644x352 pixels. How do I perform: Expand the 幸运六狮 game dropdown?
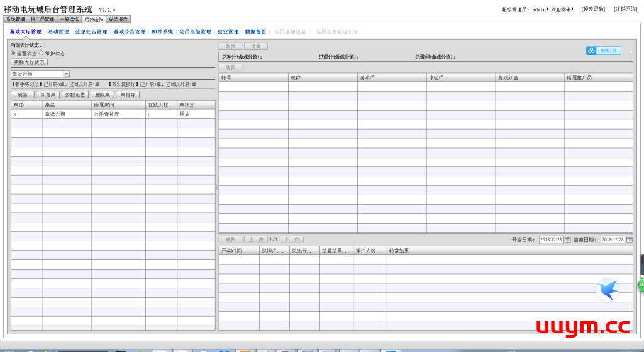67,74
